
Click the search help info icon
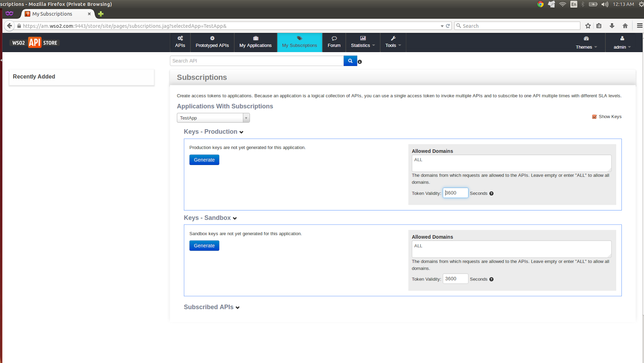click(x=360, y=62)
